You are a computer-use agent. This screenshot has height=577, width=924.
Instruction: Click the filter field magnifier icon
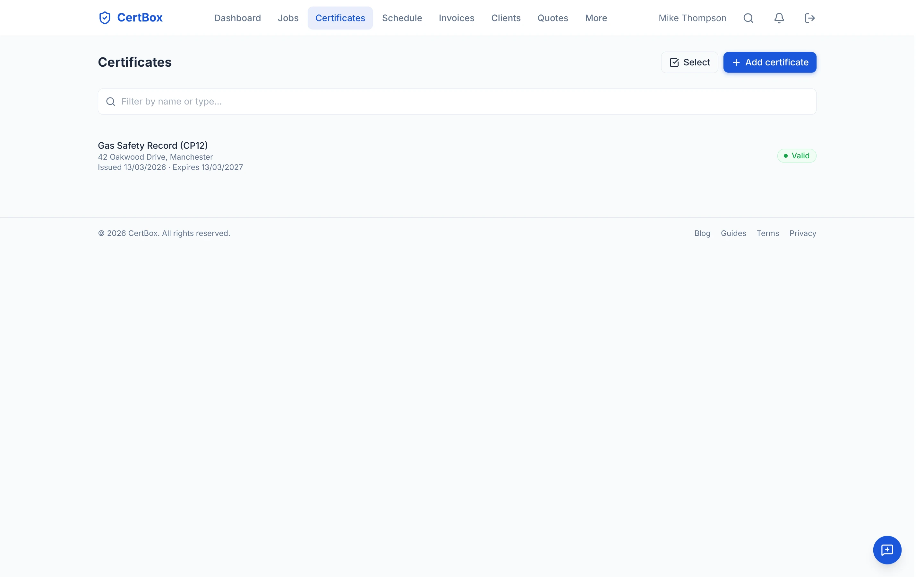click(x=111, y=102)
